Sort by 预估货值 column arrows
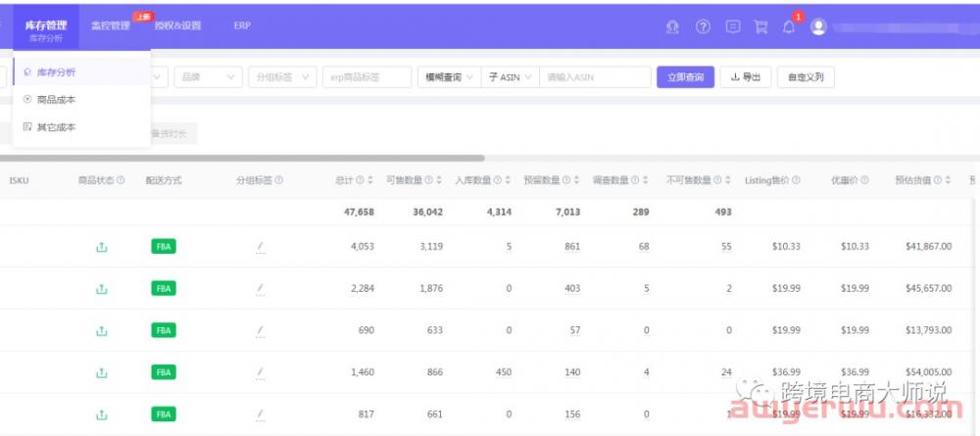 [948, 180]
